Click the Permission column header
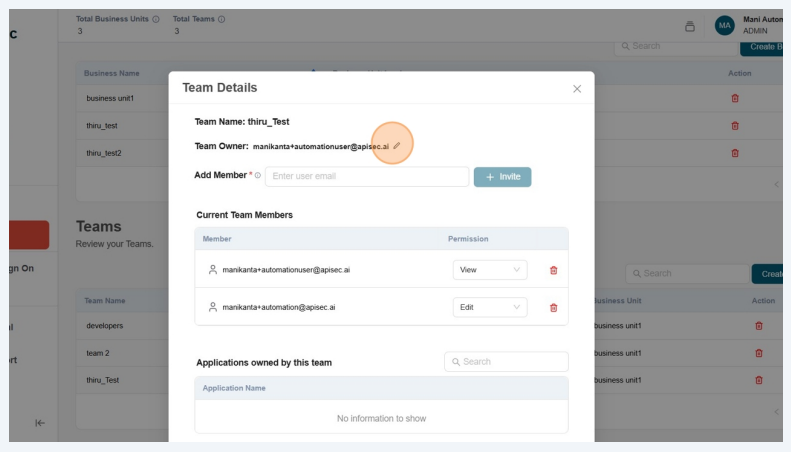 [x=468, y=239]
